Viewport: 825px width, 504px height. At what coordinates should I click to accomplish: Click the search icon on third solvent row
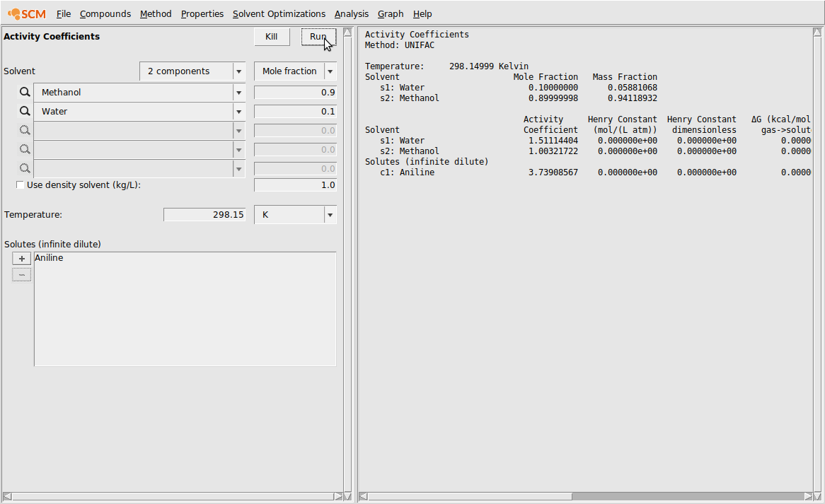(x=25, y=131)
